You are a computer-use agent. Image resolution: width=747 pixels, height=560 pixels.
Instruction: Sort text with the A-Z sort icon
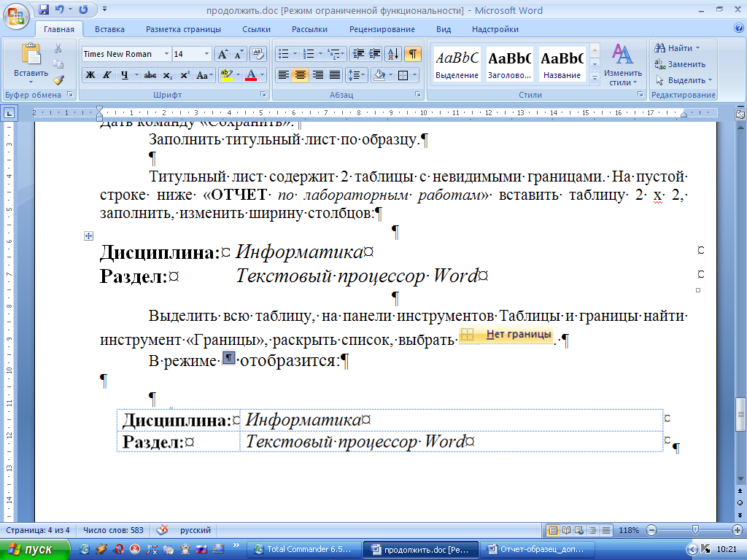[393, 54]
